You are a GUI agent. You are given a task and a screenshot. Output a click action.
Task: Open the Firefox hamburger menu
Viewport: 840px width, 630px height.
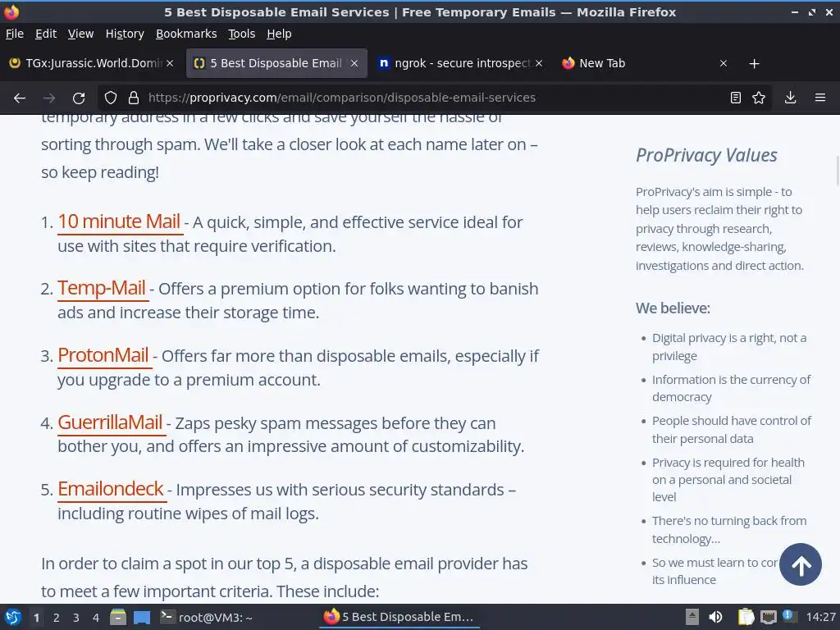pos(820,98)
